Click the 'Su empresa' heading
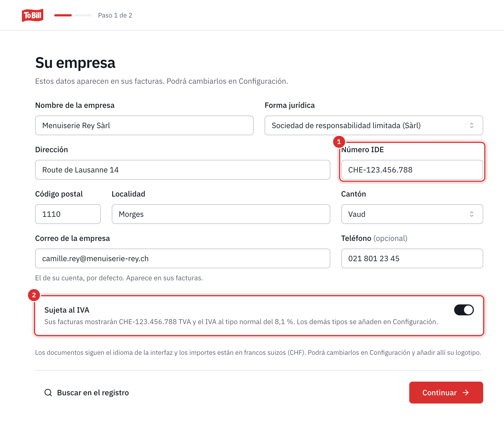Screen dimensions: 504x438 pos(75,63)
